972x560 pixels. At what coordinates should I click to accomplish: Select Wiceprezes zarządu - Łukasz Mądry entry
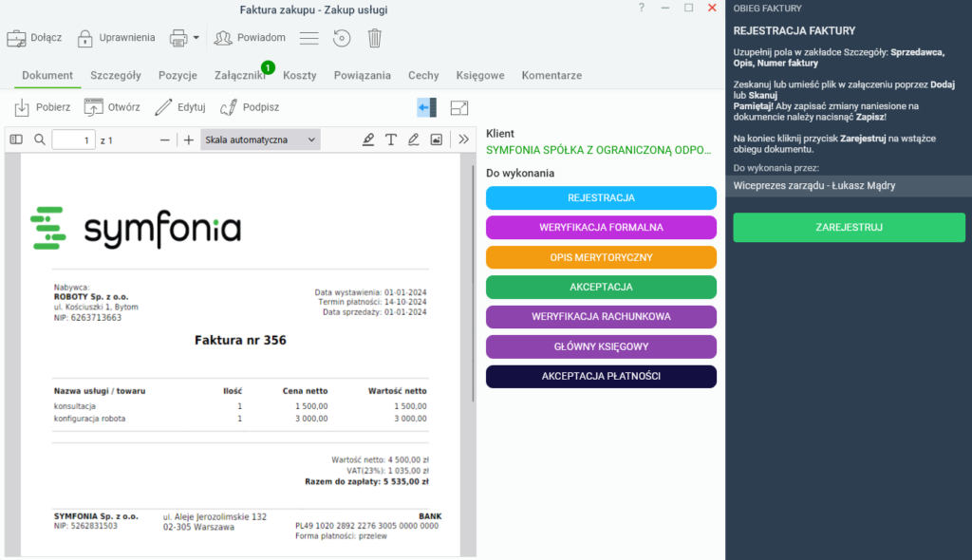click(849, 186)
